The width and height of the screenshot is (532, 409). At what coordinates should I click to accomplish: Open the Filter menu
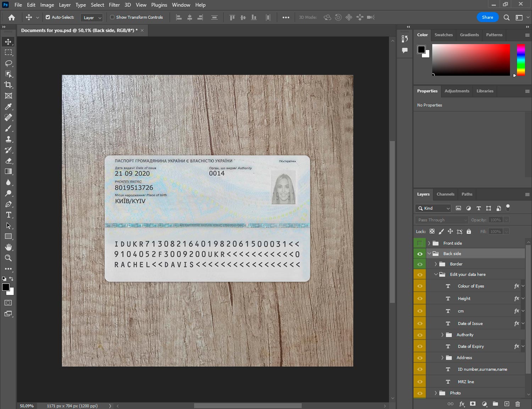(x=114, y=5)
